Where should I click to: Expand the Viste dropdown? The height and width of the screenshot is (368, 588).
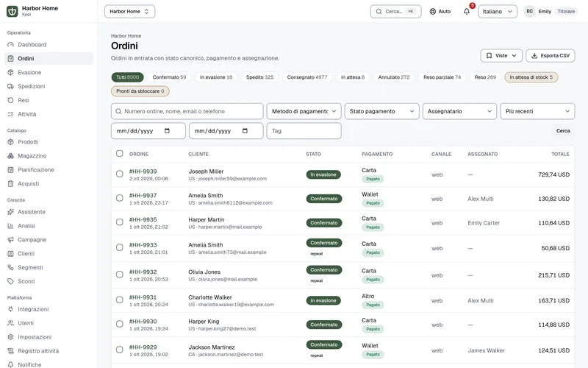[x=501, y=56]
